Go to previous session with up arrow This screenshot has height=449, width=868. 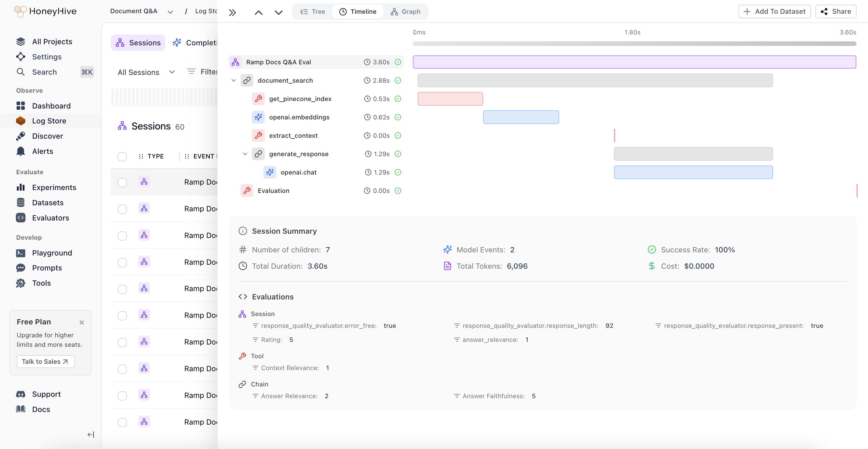(x=258, y=12)
